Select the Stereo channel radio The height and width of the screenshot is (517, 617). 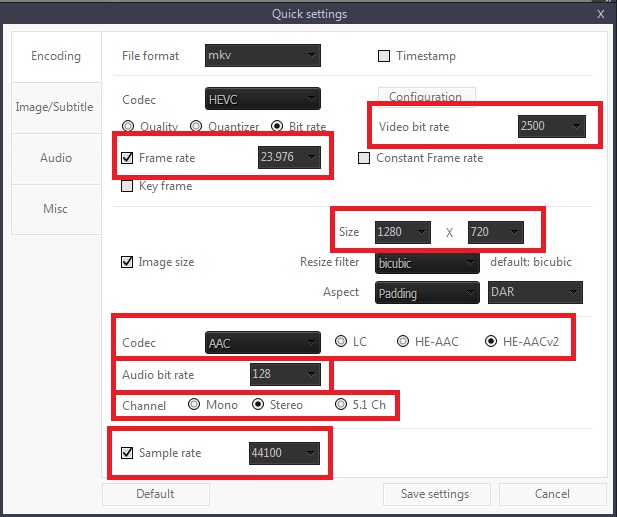[258, 404]
